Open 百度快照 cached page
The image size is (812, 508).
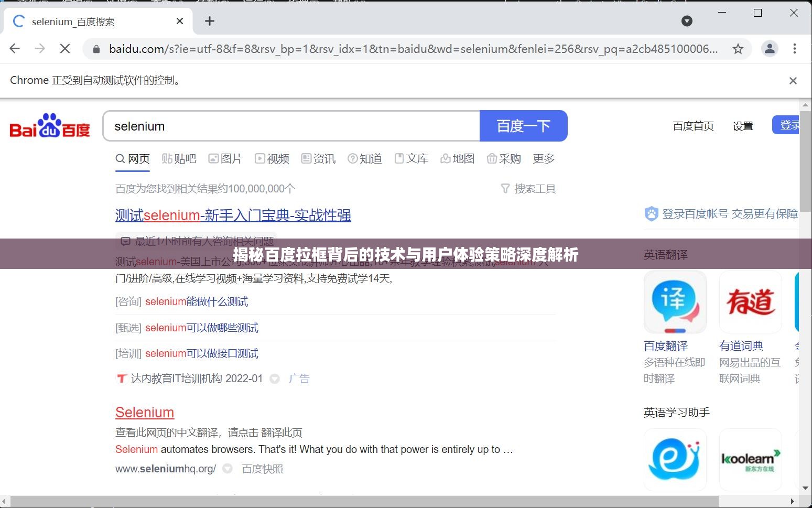click(263, 469)
